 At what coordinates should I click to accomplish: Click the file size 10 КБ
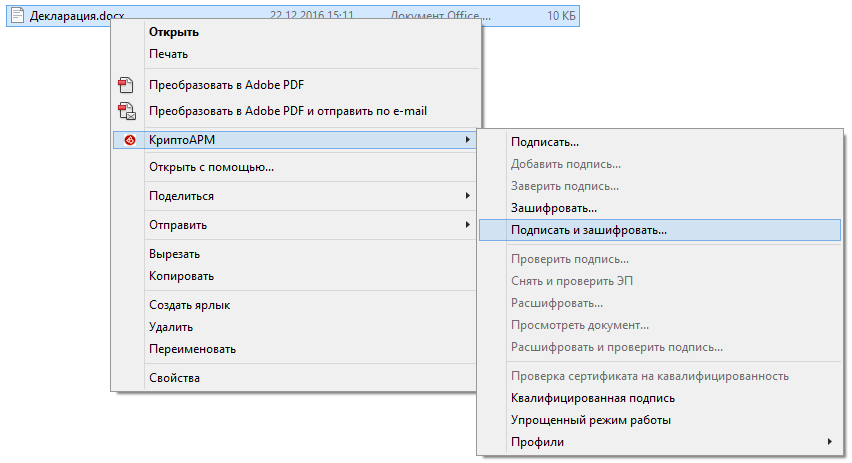pyautogui.click(x=561, y=15)
